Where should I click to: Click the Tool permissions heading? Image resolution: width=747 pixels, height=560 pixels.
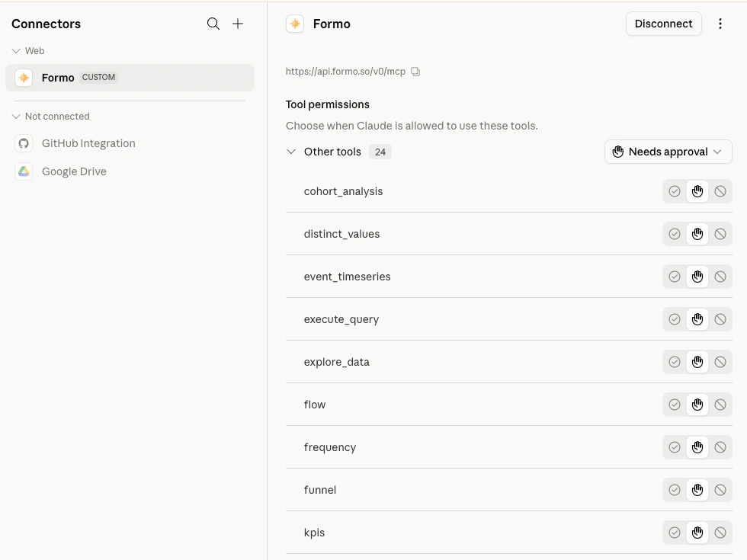pyautogui.click(x=327, y=105)
